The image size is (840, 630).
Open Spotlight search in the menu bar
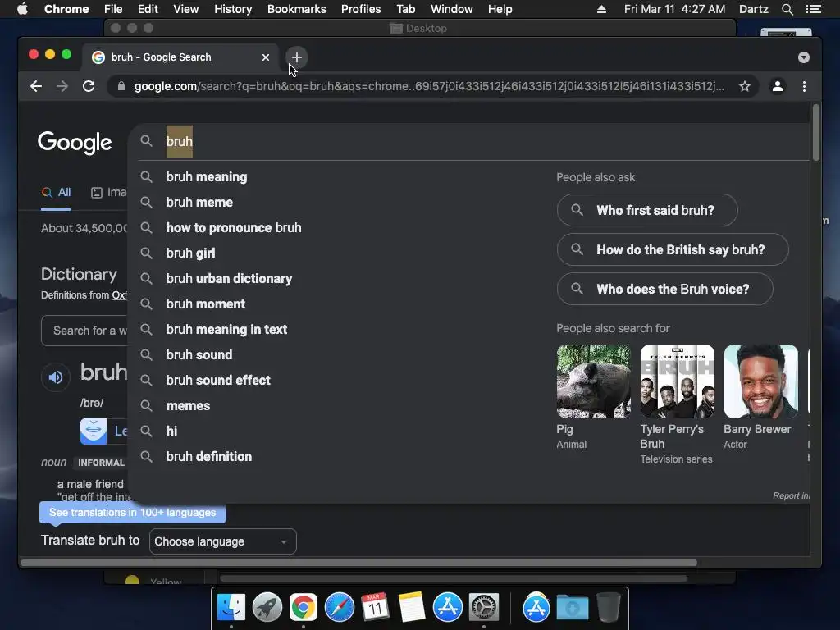tap(787, 9)
